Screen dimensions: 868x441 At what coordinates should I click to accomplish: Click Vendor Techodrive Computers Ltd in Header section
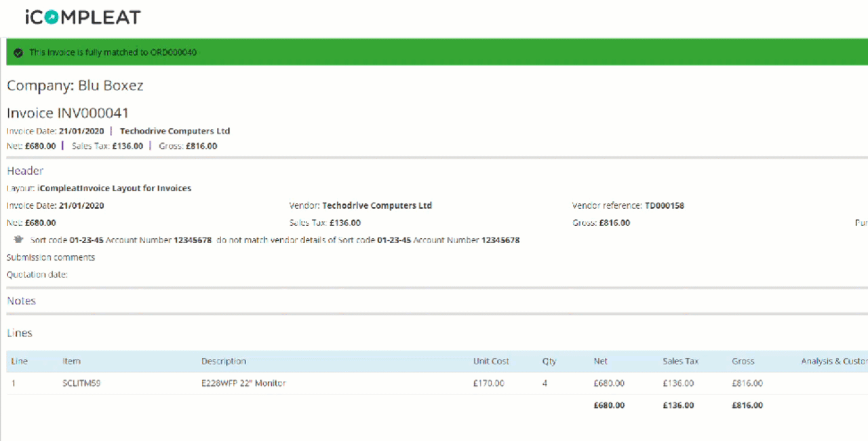pos(361,206)
